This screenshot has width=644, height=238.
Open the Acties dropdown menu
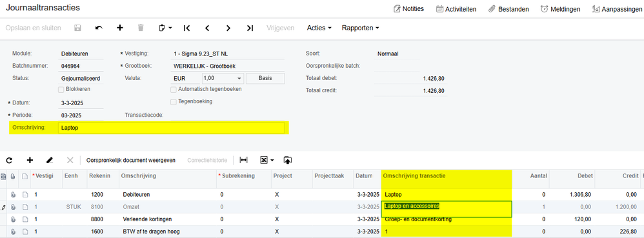point(319,28)
